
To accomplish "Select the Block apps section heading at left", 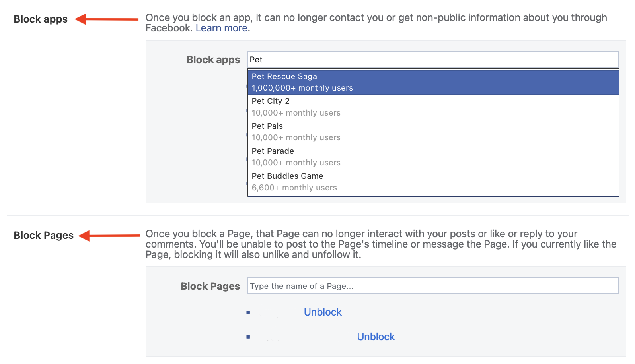I will point(41,19).
